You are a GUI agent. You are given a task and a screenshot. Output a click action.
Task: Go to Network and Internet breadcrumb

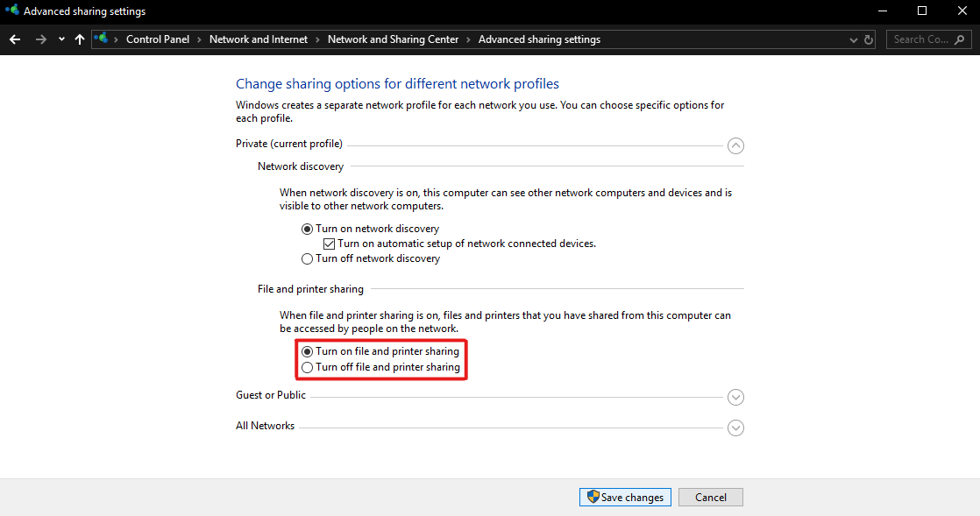(x=259, y=39)
